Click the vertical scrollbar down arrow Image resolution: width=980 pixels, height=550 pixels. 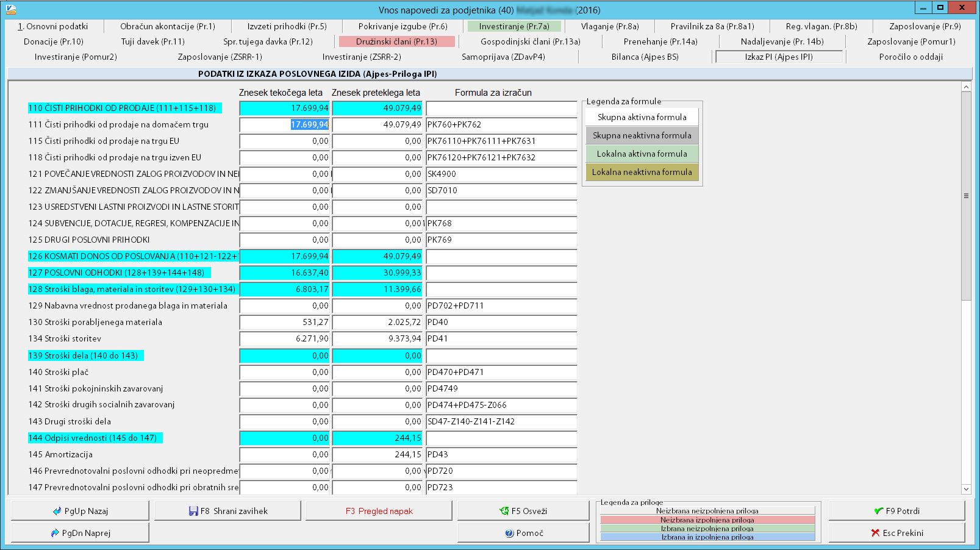(966, 489)
